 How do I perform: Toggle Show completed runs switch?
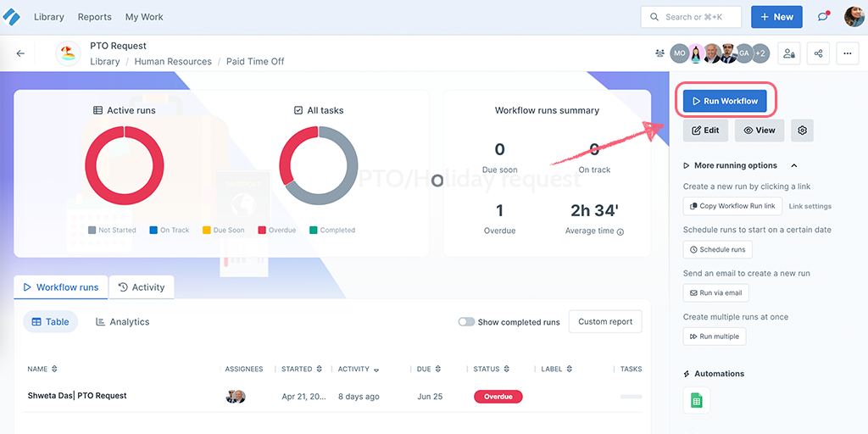pos(466,321)
